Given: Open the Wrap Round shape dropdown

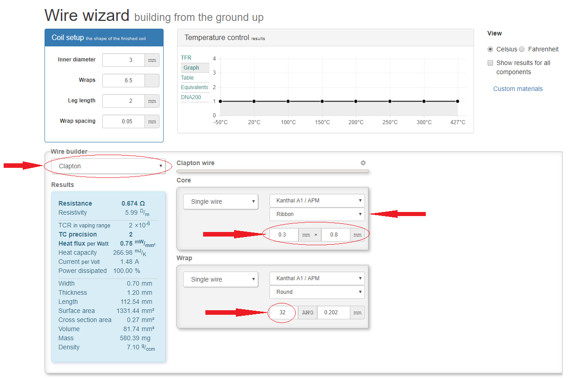Looking at the screenshot, I should pyautogui.click(x=317, y=292).
